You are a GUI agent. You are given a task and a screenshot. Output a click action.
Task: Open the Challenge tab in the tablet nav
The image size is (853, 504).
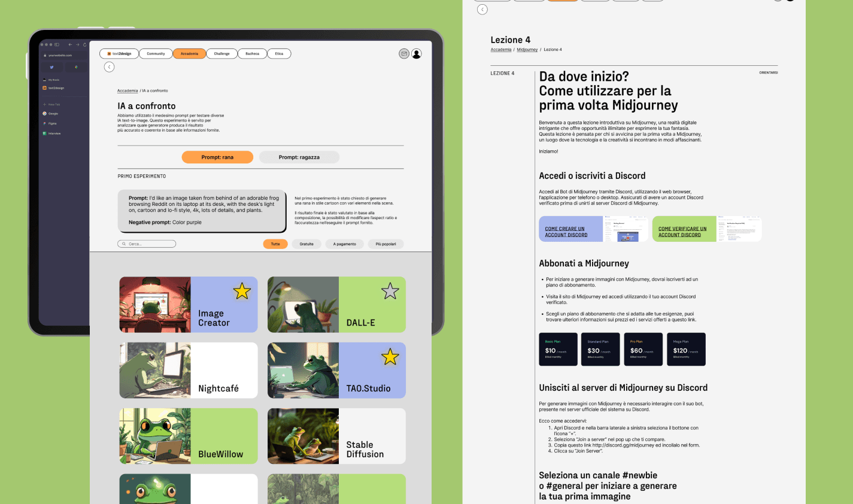(x=222, y=54)
